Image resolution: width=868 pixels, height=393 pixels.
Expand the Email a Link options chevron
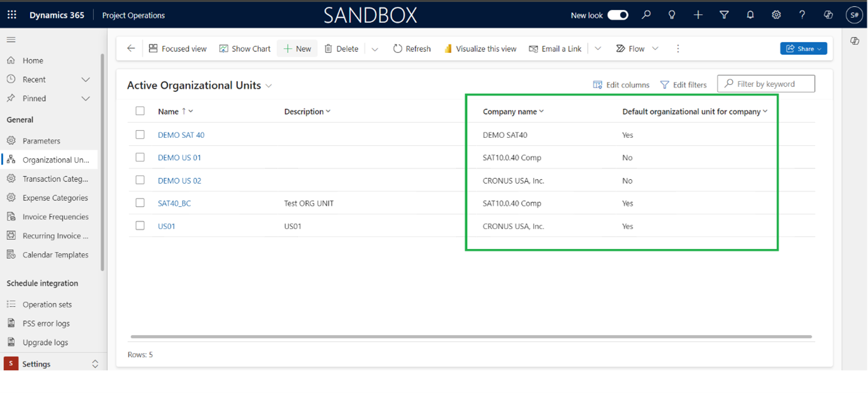(598, 48)
